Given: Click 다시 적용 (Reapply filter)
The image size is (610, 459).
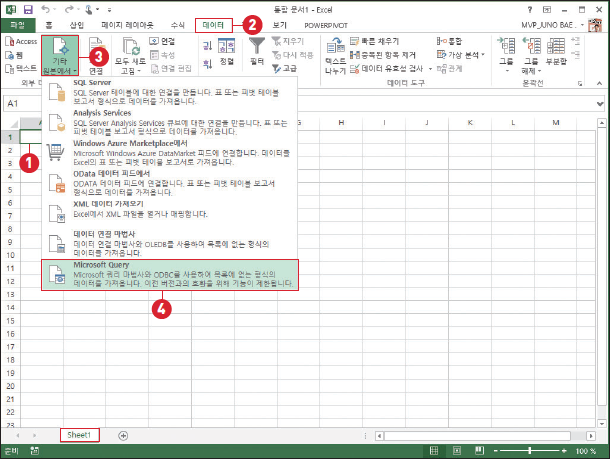Looking at the screenshot, I should pos(293,55).
